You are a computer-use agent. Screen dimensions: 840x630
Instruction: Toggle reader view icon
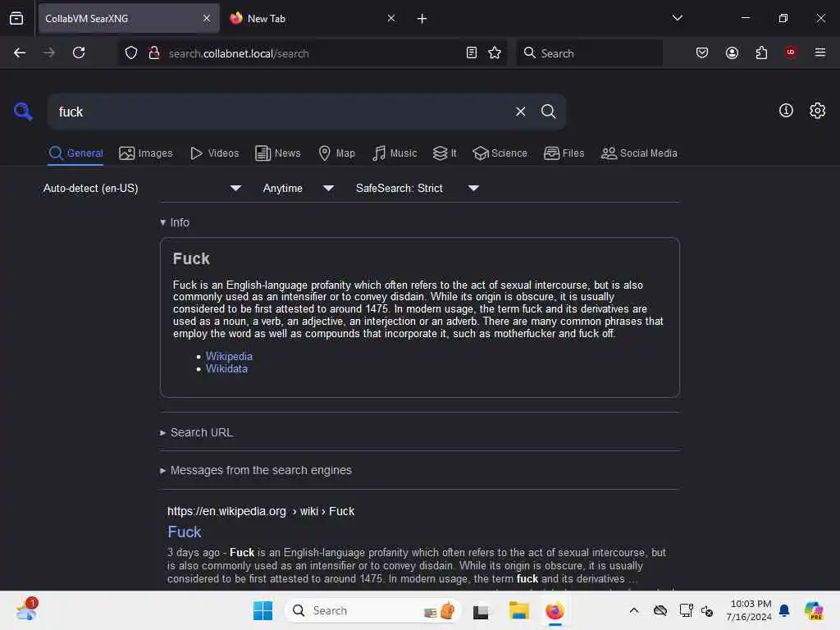coord(472,52)
